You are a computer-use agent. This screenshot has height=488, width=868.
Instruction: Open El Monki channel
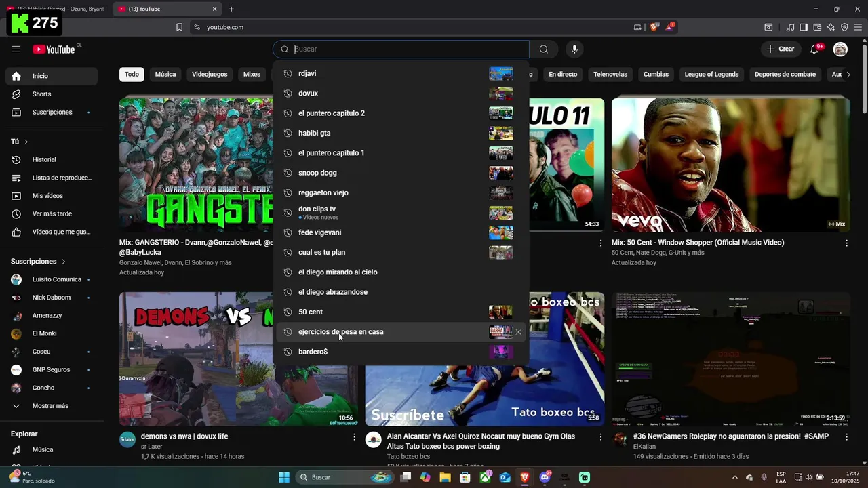pyautogui.click(x=52, y=333)
